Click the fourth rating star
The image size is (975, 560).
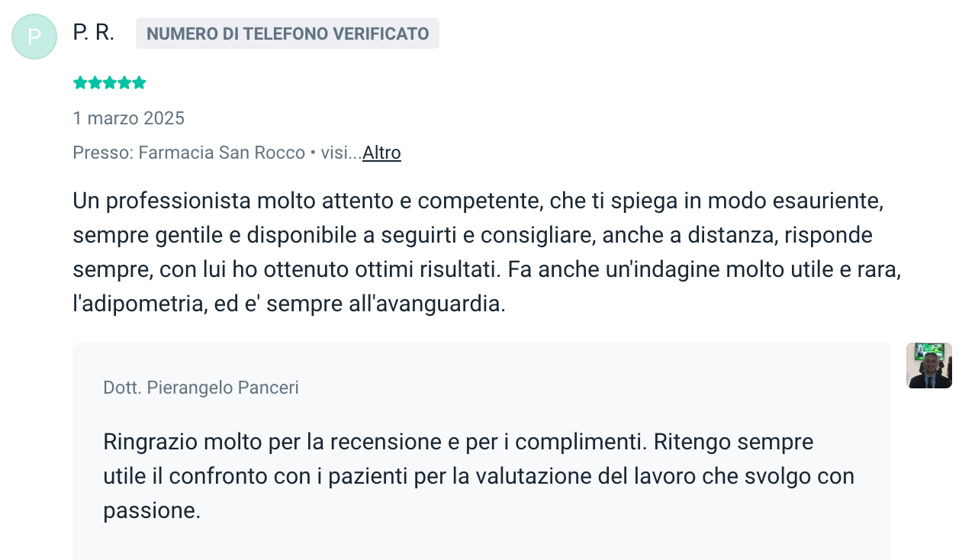(124, 83)
